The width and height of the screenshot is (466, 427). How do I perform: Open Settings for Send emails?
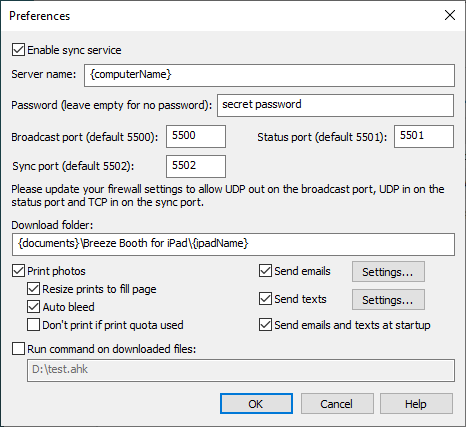click(x=388, y=272)
